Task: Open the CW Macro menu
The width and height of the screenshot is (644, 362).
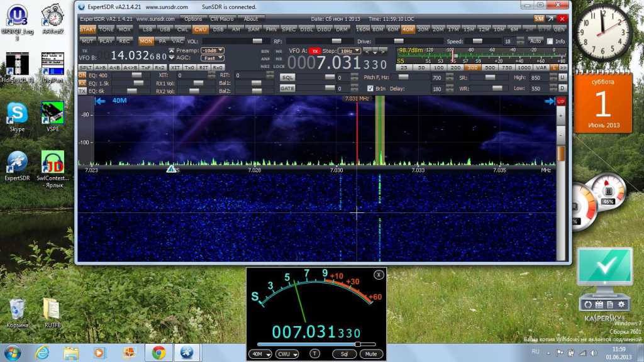Action: pos(222,19)
